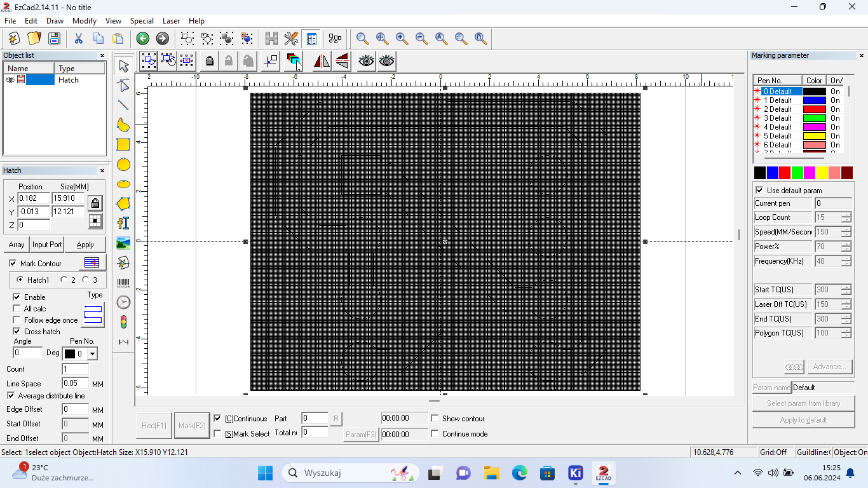
Task: Select the Text tool
Action: click(123, 223)
